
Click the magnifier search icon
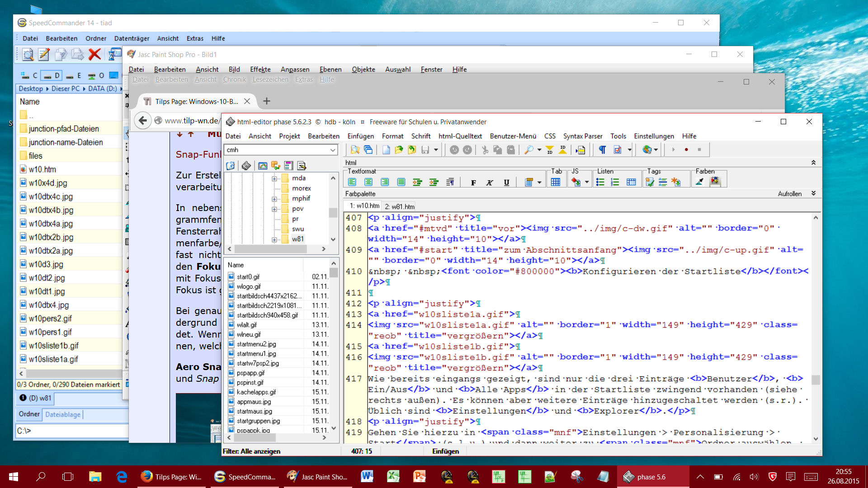click(x=528, y=150)
